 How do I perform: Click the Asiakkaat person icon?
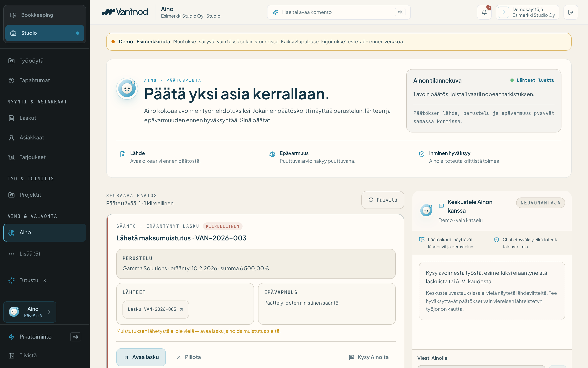click(x=11, y=138)
